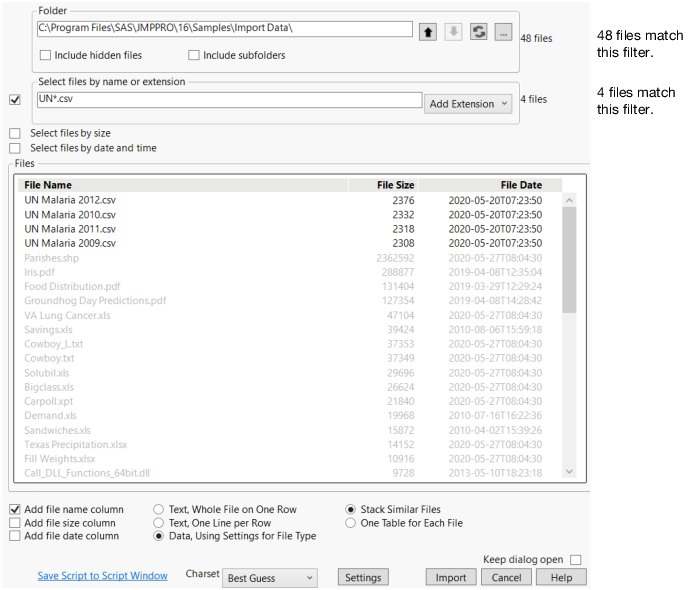Screen dimensions: 697x590
Task: Click file list scrollbar down arrow
Action: click(569, 471)
